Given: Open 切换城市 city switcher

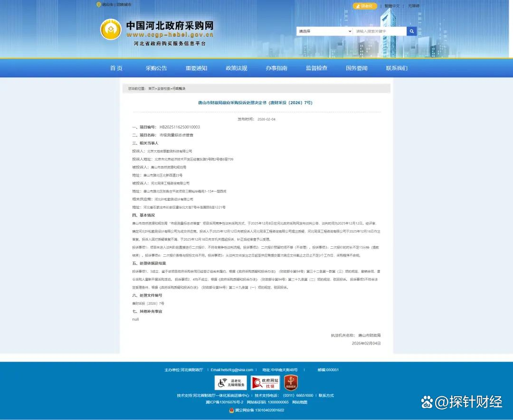Looking at the screenshot, I should (124, 5).
